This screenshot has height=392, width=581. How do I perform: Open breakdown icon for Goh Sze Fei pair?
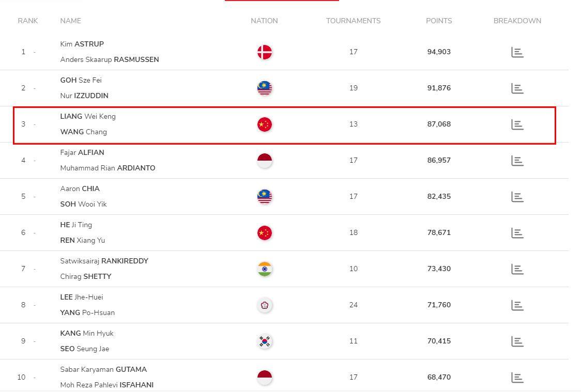pyautogui.click(x=517, y=88)
